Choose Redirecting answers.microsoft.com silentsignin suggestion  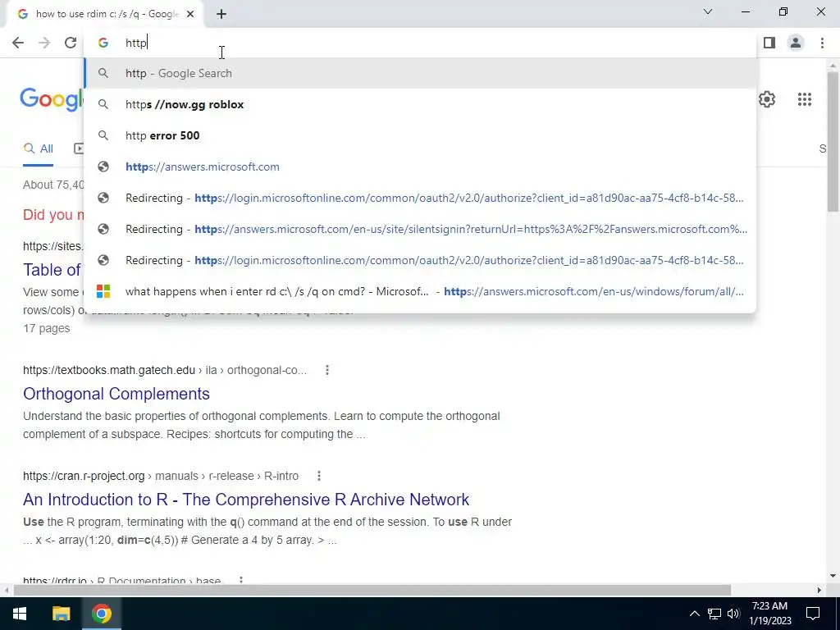[420, 229]
